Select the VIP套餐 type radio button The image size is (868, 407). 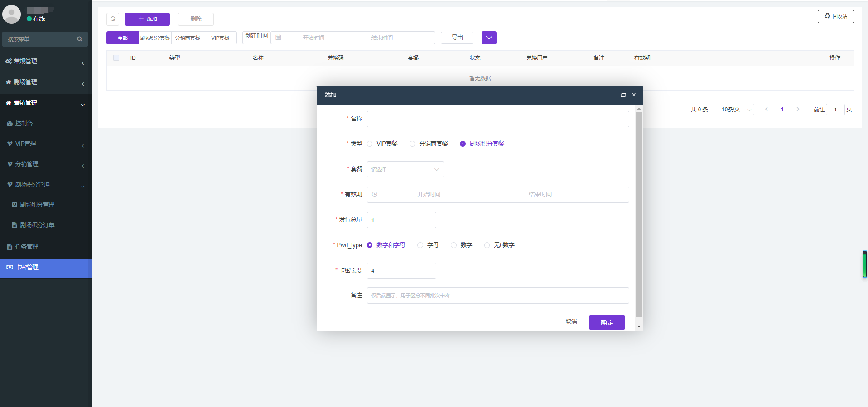pos(370,144)
